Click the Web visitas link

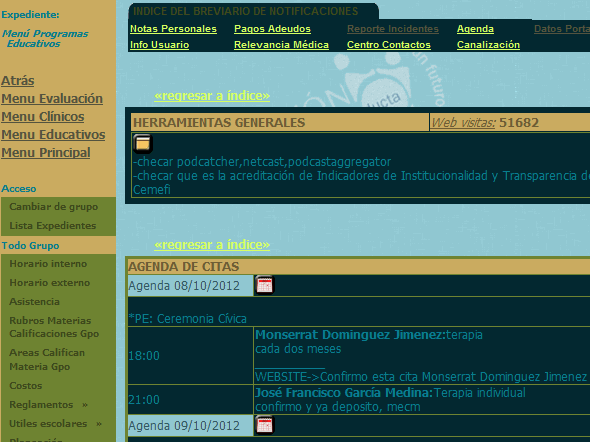(463, 123)
